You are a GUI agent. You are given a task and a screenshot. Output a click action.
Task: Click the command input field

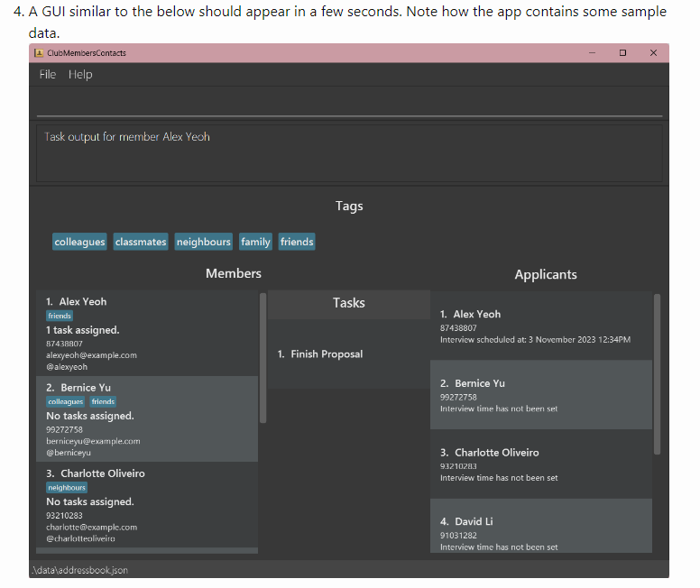pos(349,104)
